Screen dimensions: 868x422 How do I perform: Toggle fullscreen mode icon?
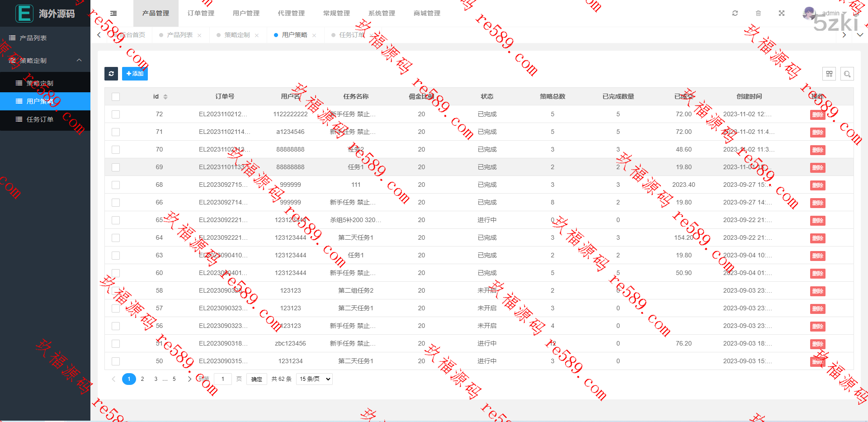click(781, 14)
